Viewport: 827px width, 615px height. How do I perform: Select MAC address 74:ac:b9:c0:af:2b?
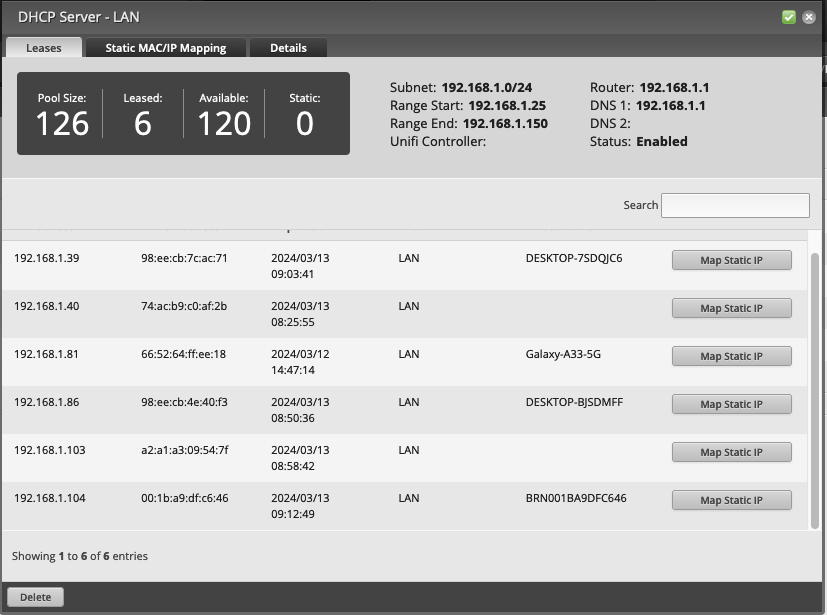pyautogui.click(x=184, y=306)
